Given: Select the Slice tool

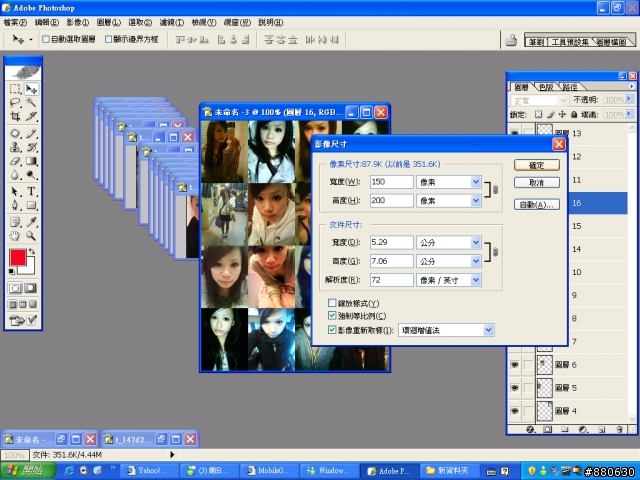Looking at the screenshot, I should tap(31, 116).
